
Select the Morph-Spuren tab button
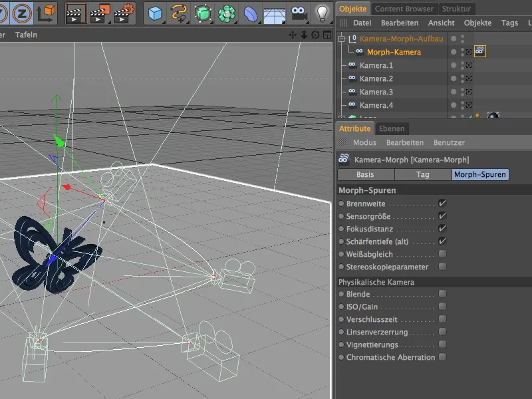(x=480, y=174)
